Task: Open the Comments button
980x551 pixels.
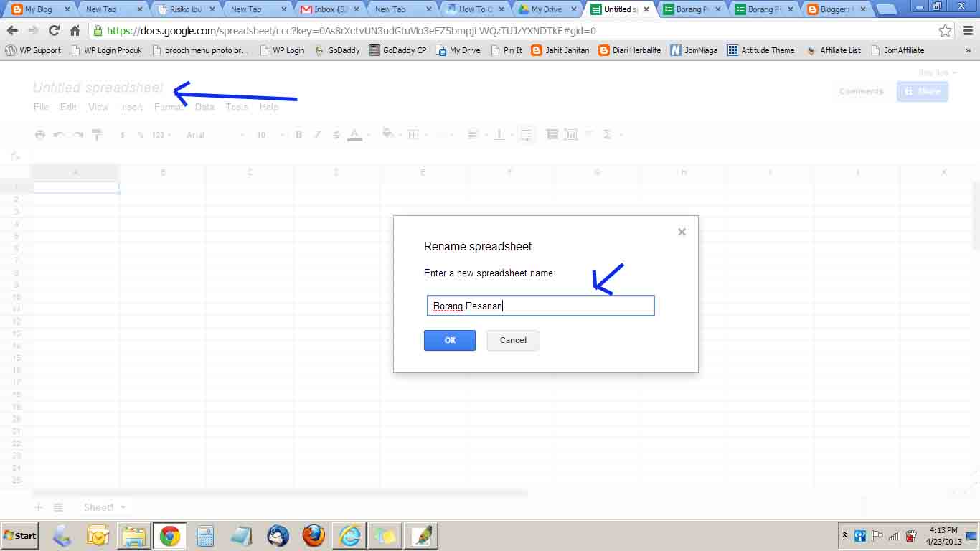Action: (x=861, y=91)
